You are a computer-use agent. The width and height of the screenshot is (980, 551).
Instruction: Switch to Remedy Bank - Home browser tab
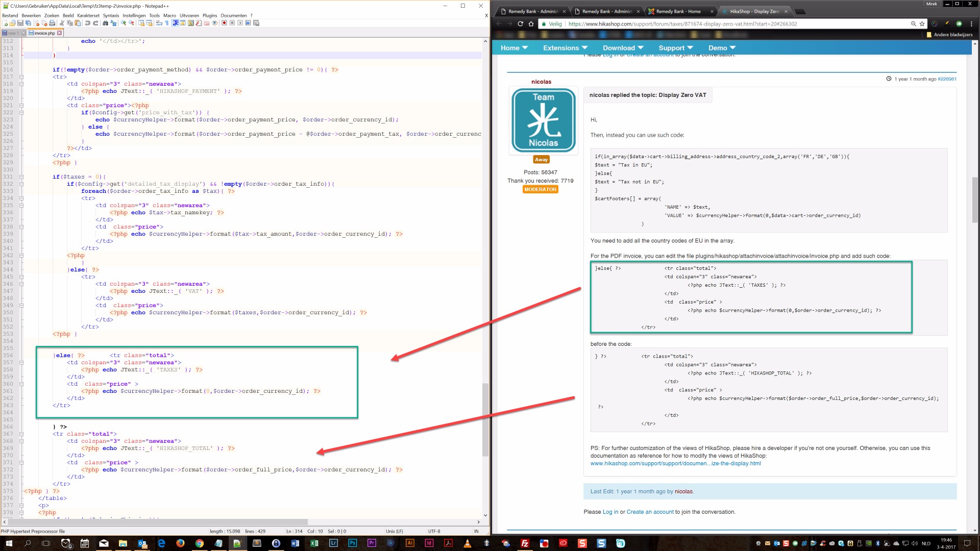coord(678,11)
